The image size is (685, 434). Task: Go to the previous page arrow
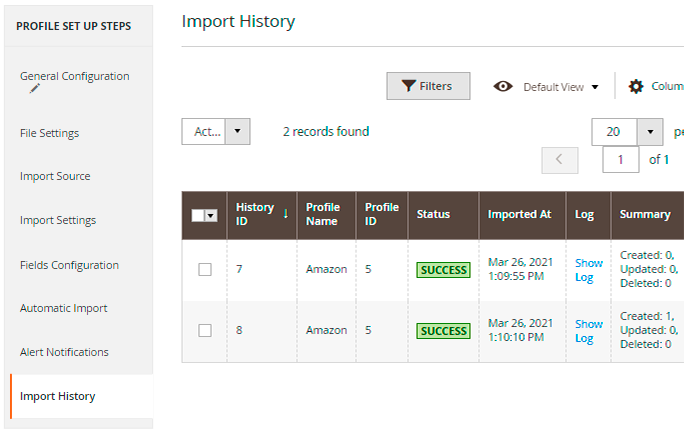pos(559,159)
